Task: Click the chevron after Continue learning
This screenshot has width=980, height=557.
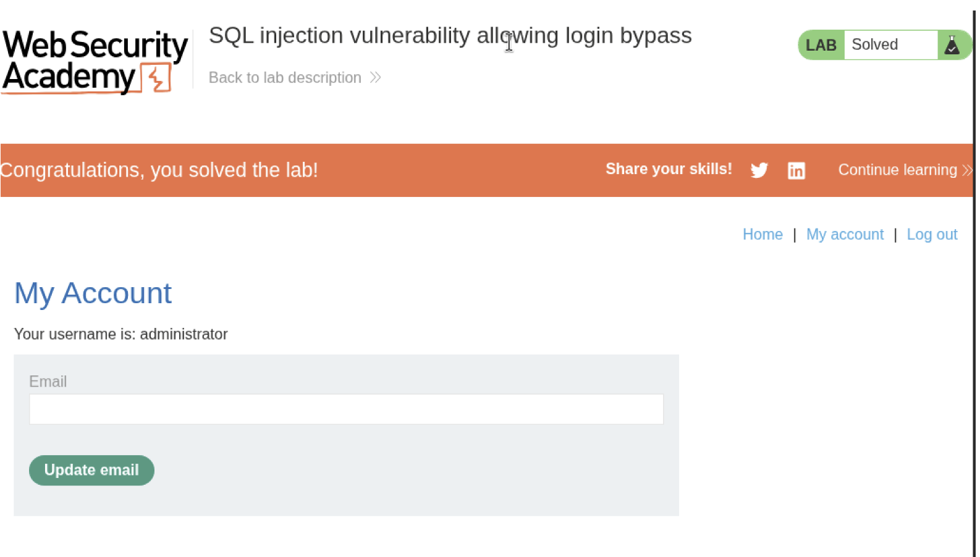Action: coord(967,170)
